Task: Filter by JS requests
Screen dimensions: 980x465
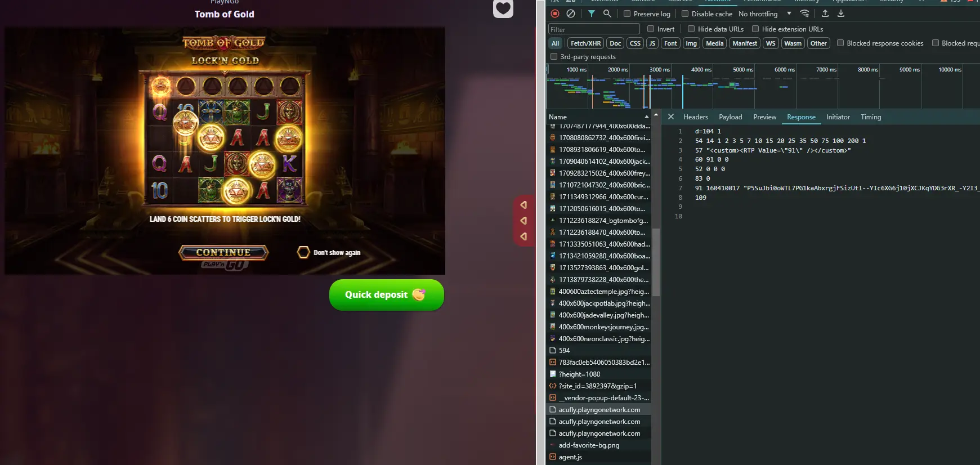Action: (652, 43)
